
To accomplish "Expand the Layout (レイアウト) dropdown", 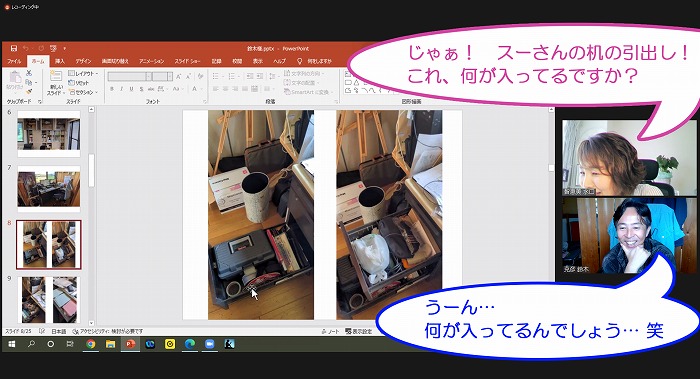I will click(x=83, y=73).
